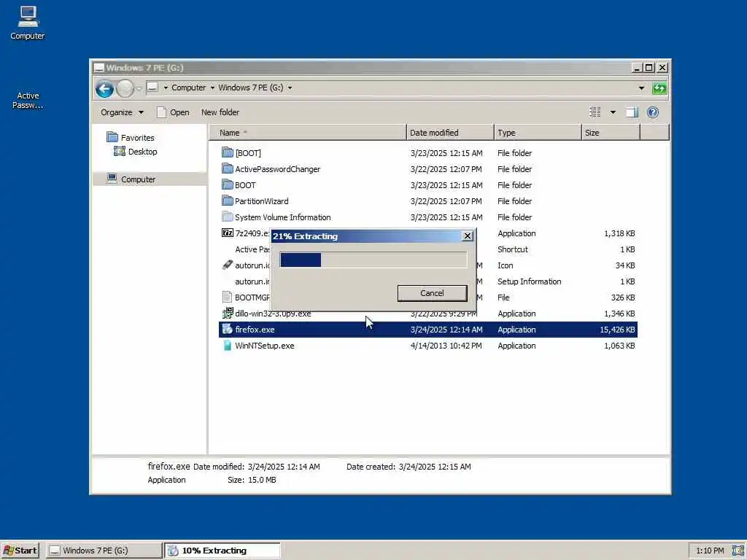Select Computer in the navigation pane
This screenshot has height=560, width=747.
coord(138,179)
